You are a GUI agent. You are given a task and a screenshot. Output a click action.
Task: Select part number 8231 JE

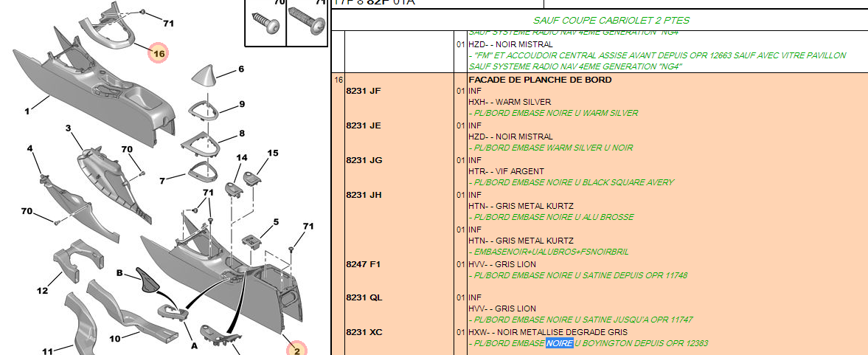(x=363, y=125)
